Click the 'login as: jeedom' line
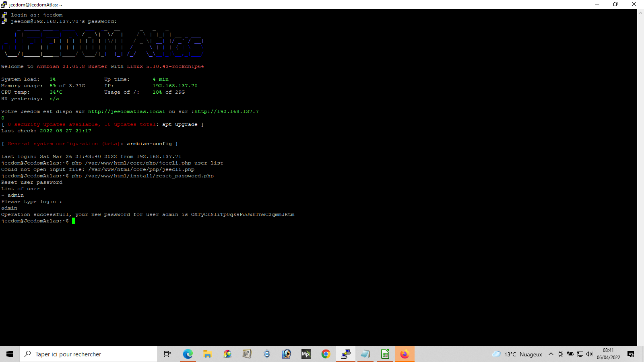The width and height of the screenshot is (644, 362). (x=37, y=15)
